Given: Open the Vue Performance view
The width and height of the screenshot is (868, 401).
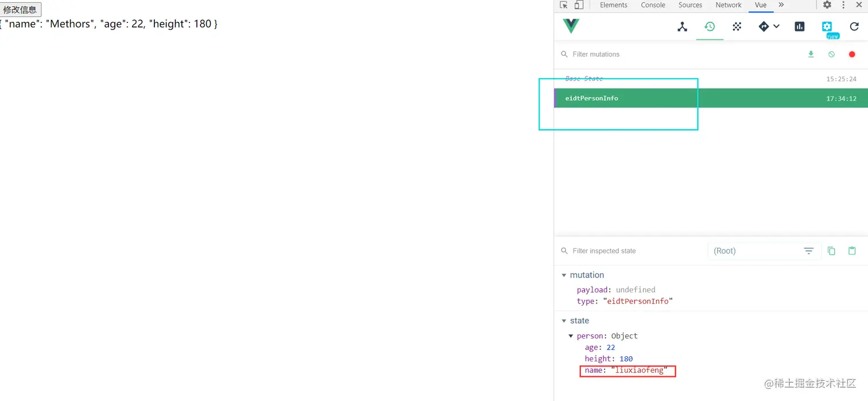Looking at the screenshot, I should [800, 26].
